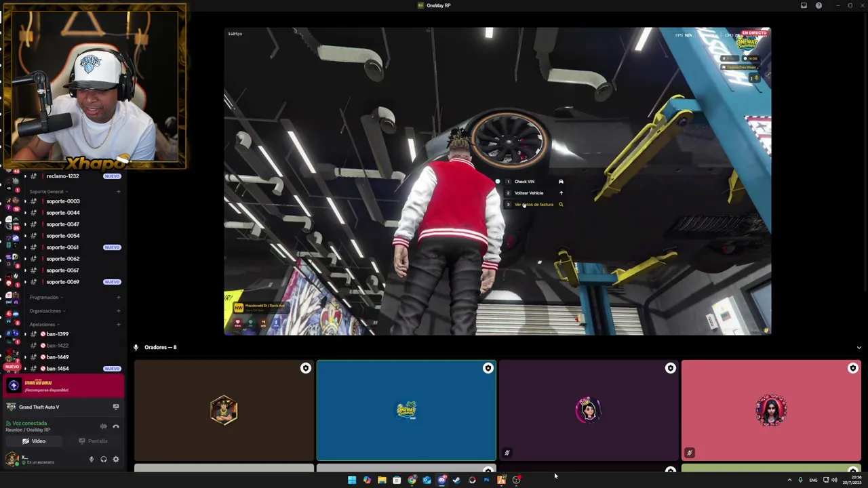Choose Check VIN in game menu
The height and width of the screenshot is (488, 868).
[x=534, y=182]
